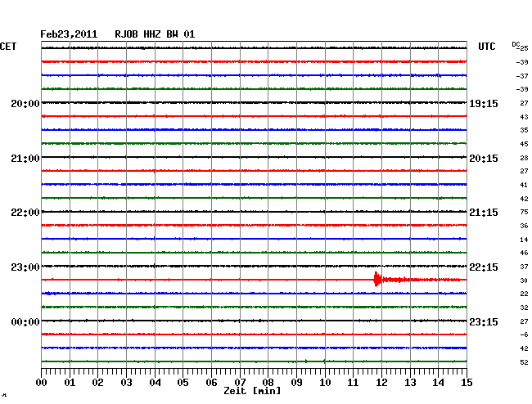Click the DC offset value 41
Viewport: 532px width, 404px height.
(x=524, y=185)
